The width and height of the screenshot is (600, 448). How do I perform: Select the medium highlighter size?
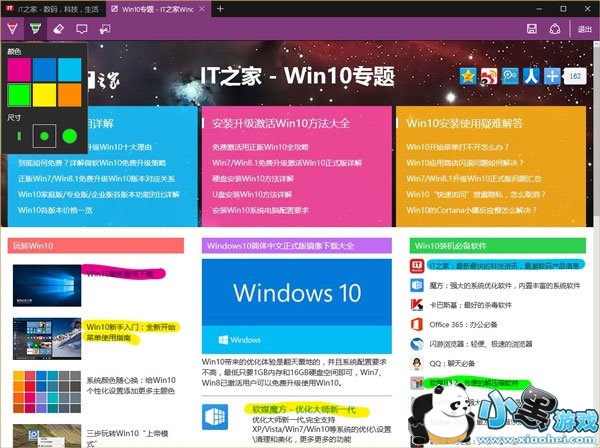coord(44,136)
